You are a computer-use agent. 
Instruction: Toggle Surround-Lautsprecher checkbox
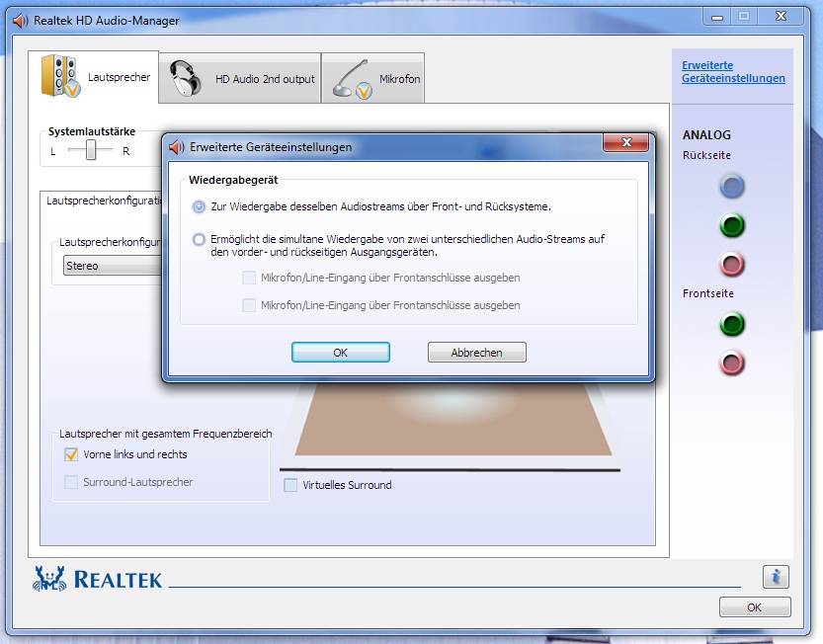pyautogui.click(x=71, y=482)
